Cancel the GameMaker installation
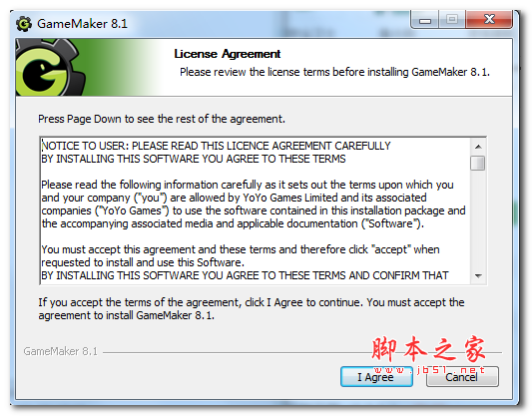The height and width of the screenshot is (416, 532). pos(462,377)
